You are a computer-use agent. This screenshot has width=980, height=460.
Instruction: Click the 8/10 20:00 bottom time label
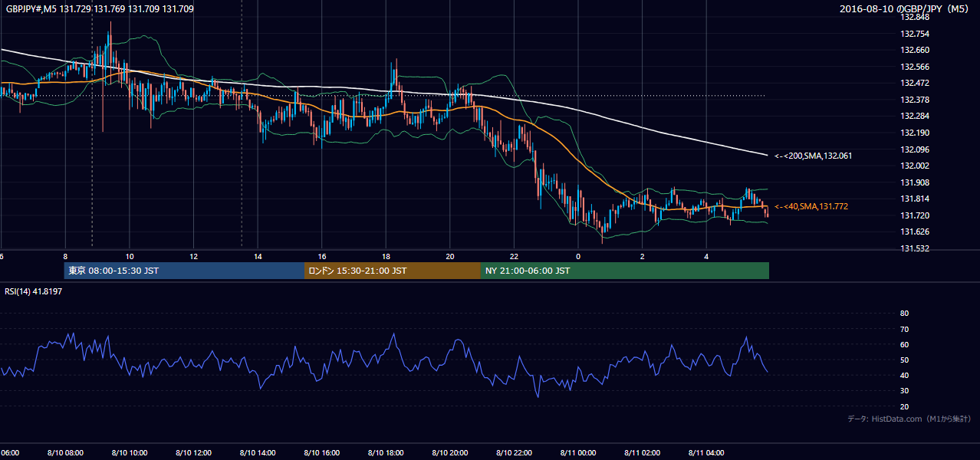point(449,453)
